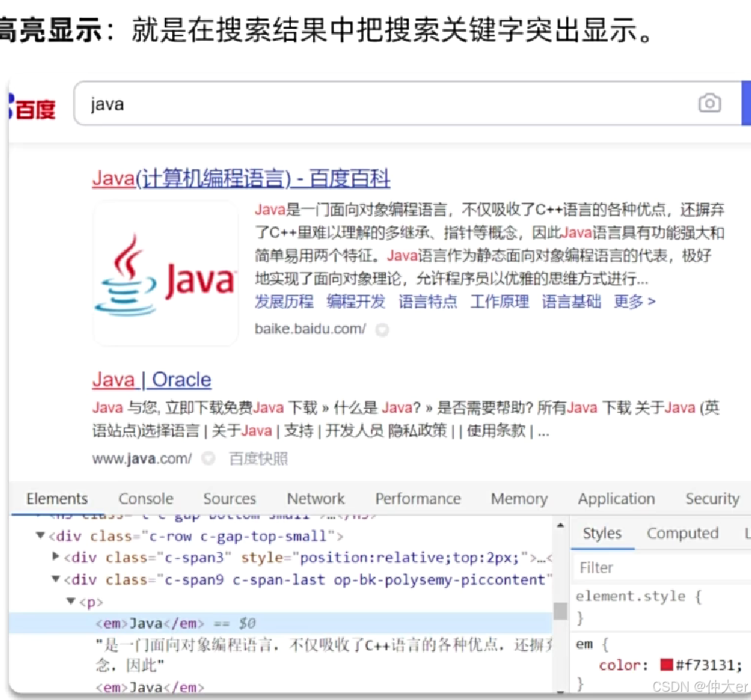Open the Network panel
Image resolution: width=751 pixels, height=700 pixels.
click(315, 498)
